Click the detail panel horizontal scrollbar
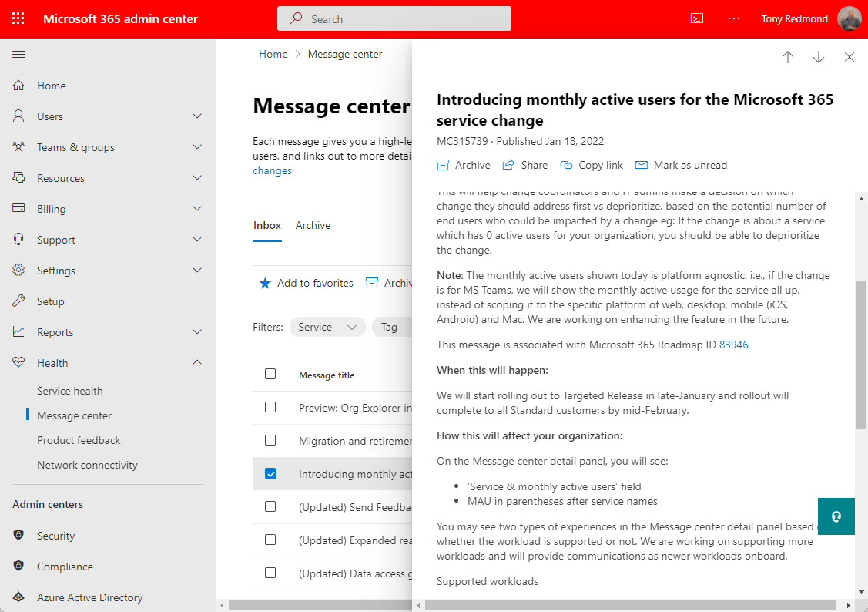868x612 pixels. point(631,605)
